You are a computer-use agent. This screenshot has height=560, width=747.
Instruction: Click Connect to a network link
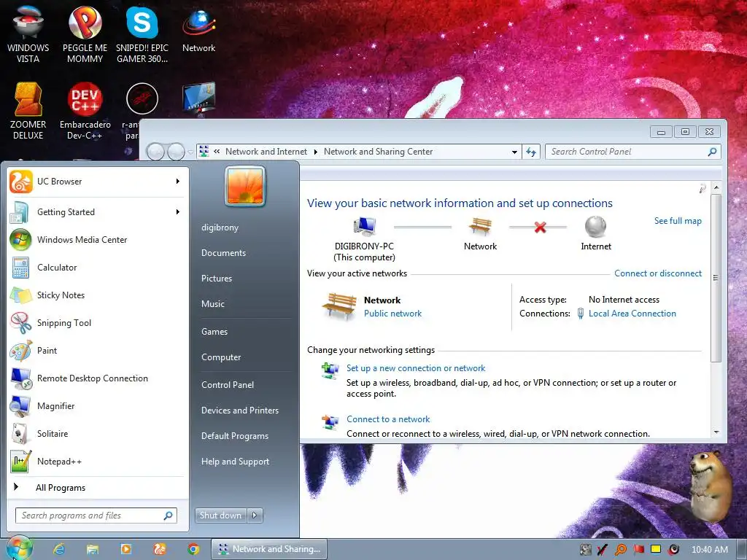click(x=388, y=419)
